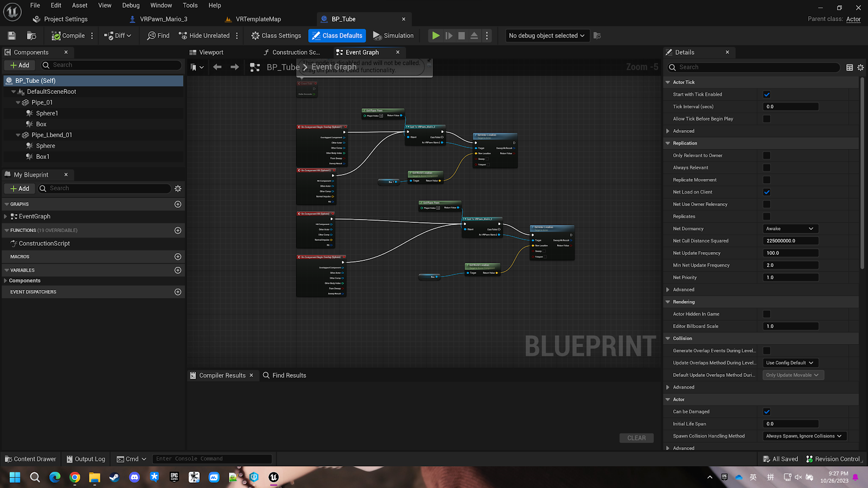Click the Find toolbar button

pyautogui.click(x=158, y=36)
